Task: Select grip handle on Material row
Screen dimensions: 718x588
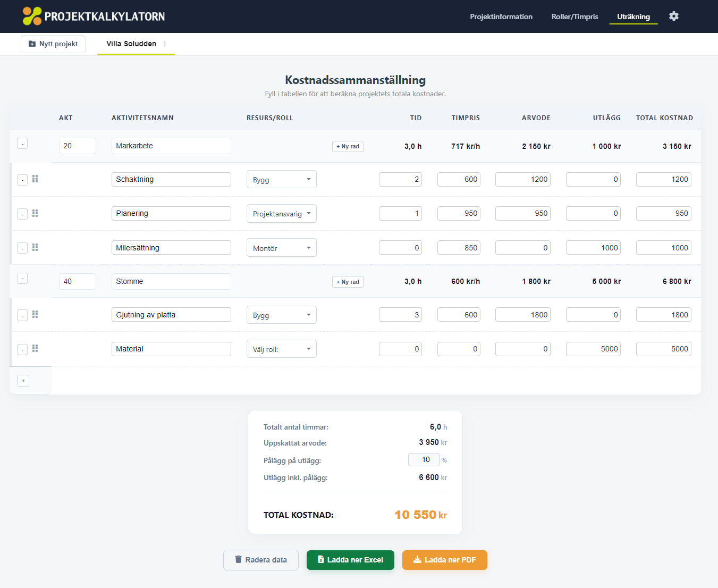Action: tap(35, 349)
